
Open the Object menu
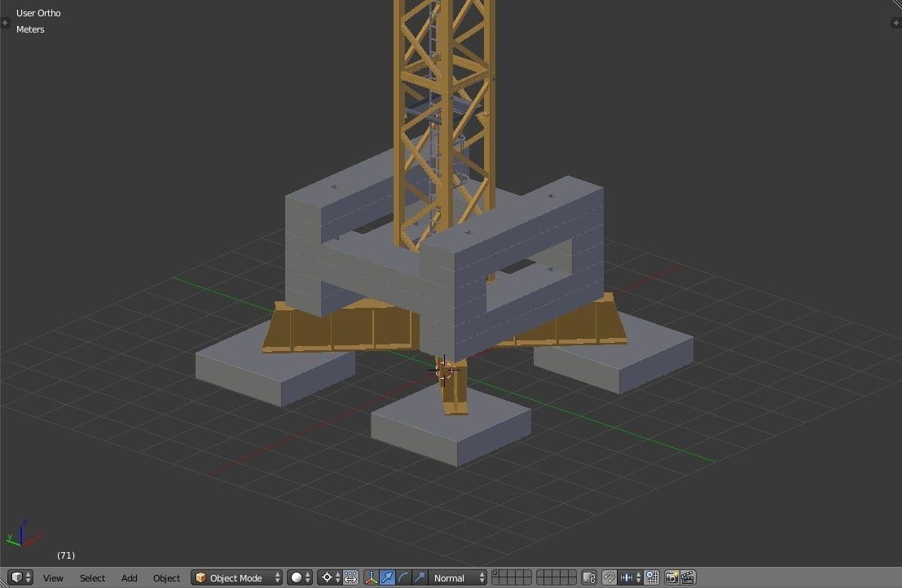166,578
